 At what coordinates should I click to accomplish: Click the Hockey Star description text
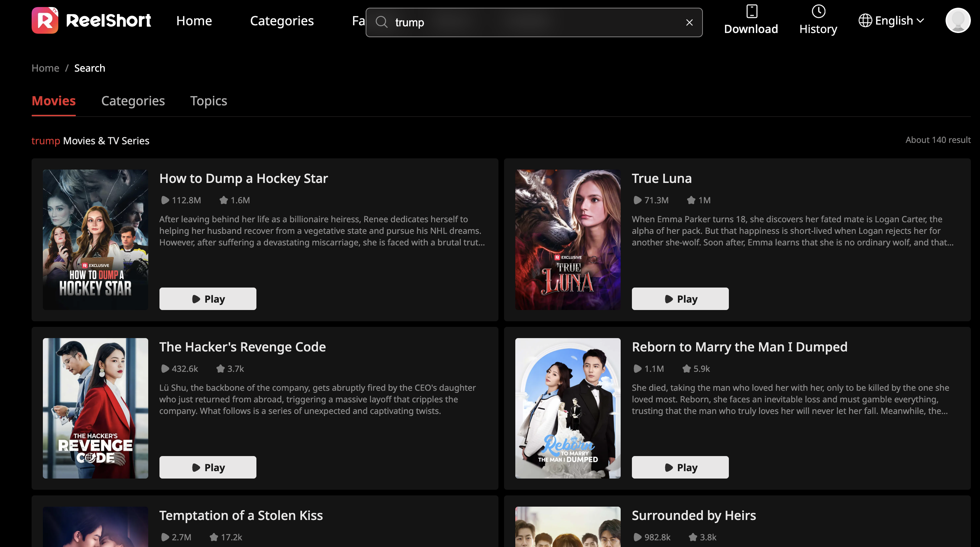(x=322, y=231)
